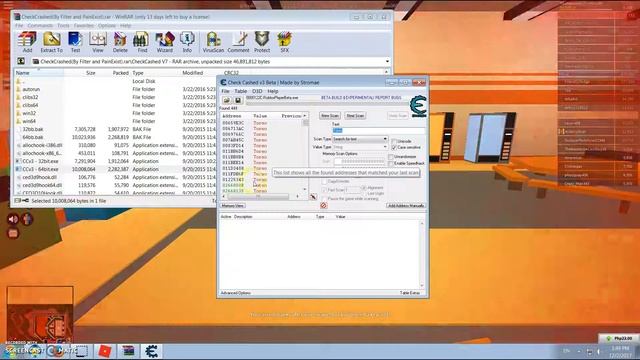The width and height of the screenshot is (640, 360).
Task: Toggle the Case sensitive checkbox
Action: 394,147
